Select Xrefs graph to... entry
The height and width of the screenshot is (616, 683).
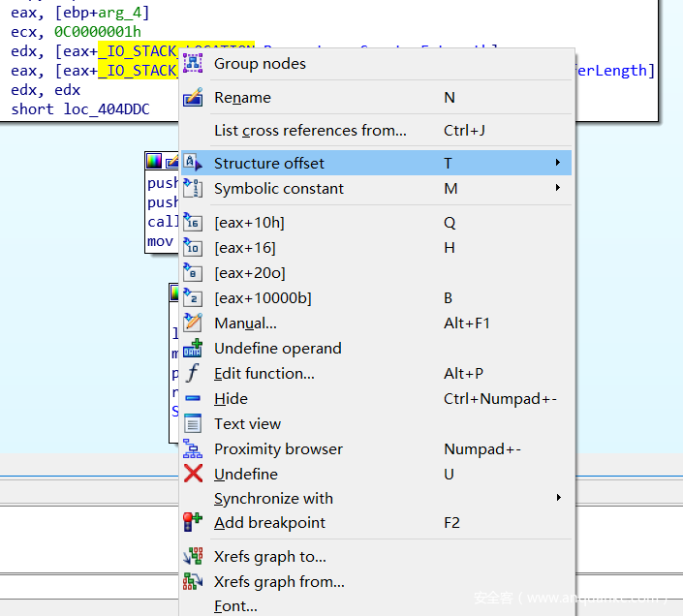tap(269, 557)
